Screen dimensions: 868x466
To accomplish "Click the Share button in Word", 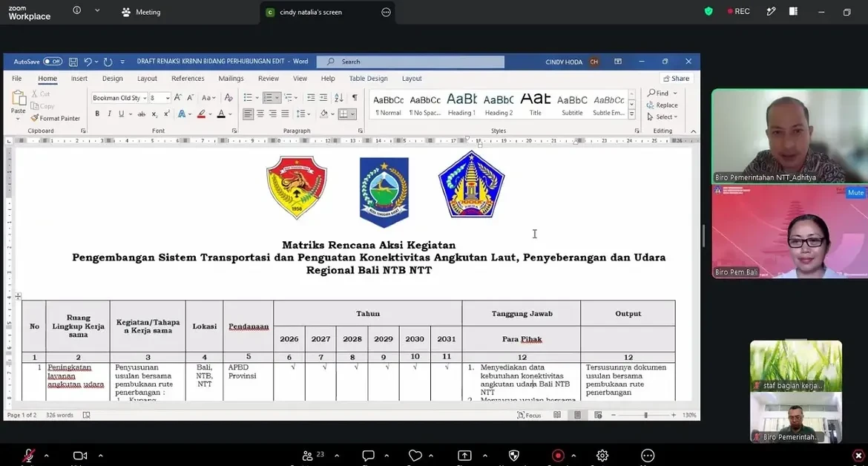I will point(677,79).
